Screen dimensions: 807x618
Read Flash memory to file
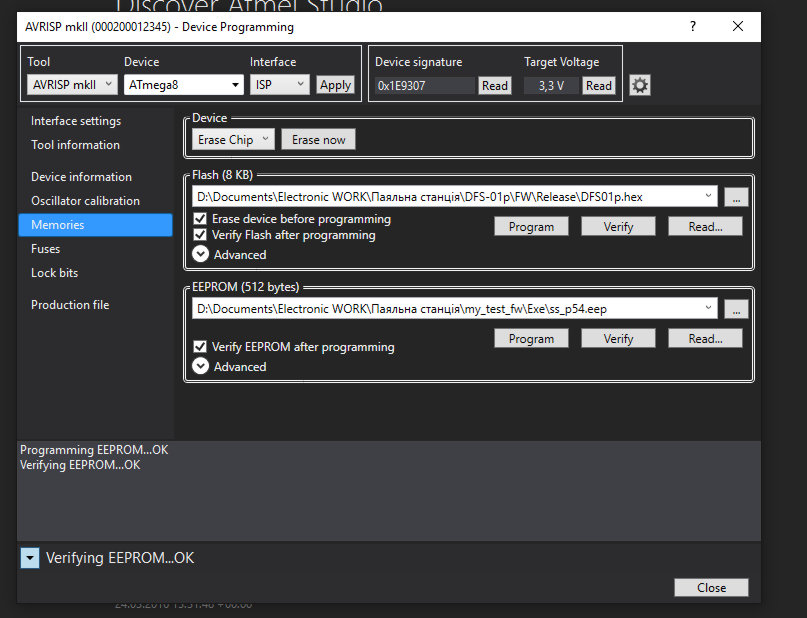click(x=705, y=226)
